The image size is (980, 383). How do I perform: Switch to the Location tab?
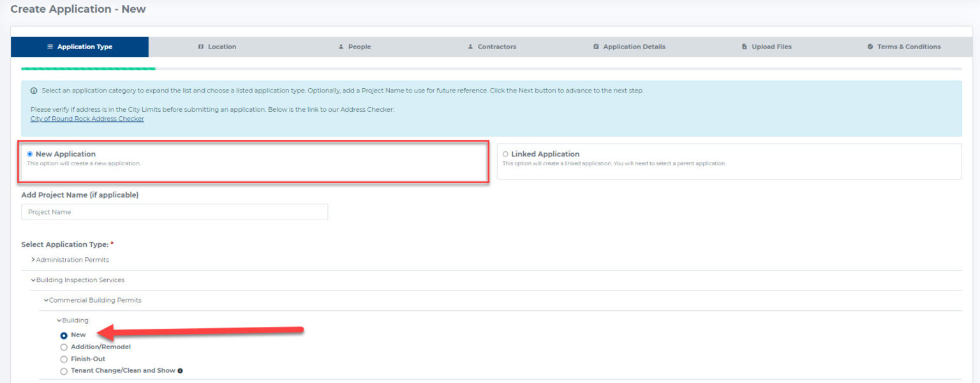217,47
